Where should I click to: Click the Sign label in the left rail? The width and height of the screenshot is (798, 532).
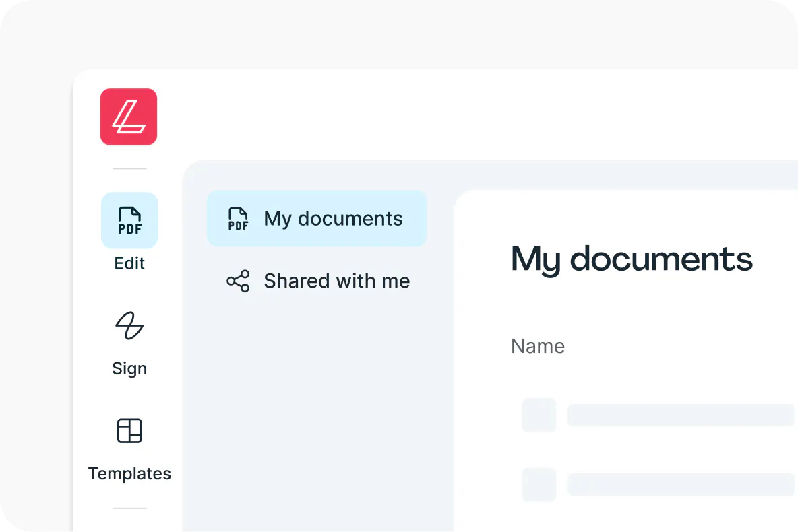coord(129,368)
